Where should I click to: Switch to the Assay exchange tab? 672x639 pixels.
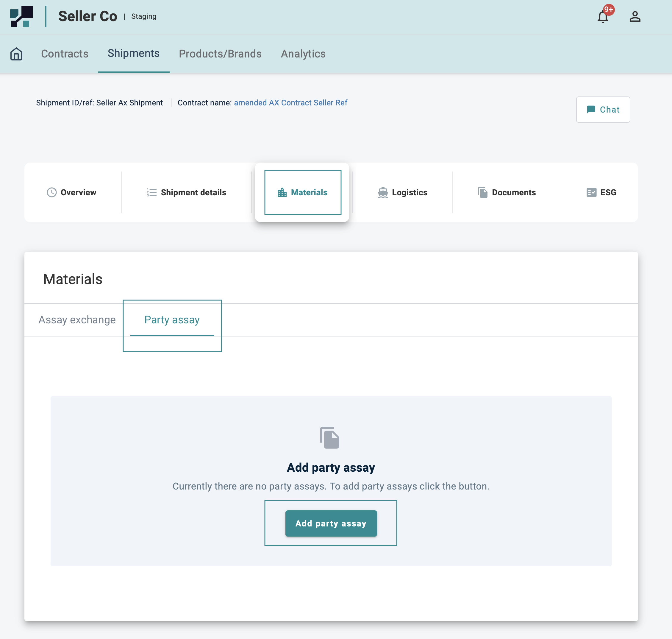click(77, 320)
